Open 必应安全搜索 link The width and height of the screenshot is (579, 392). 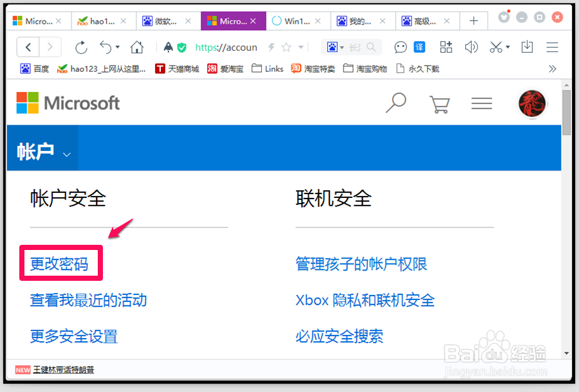339,336
